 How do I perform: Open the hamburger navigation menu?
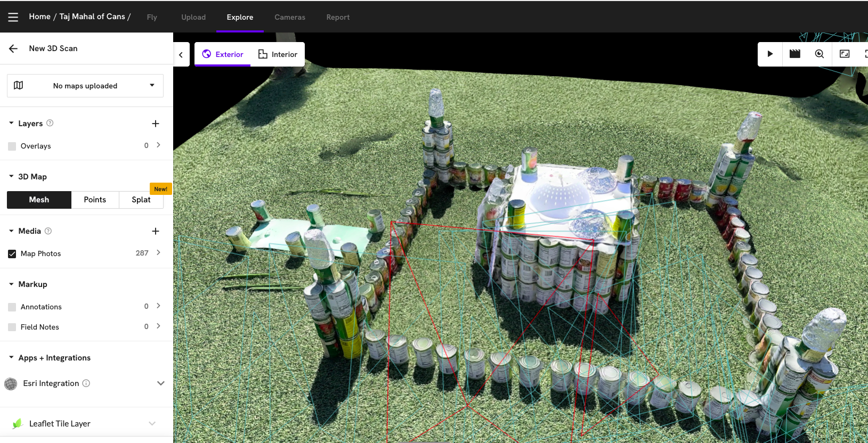(x=13, y=17)
